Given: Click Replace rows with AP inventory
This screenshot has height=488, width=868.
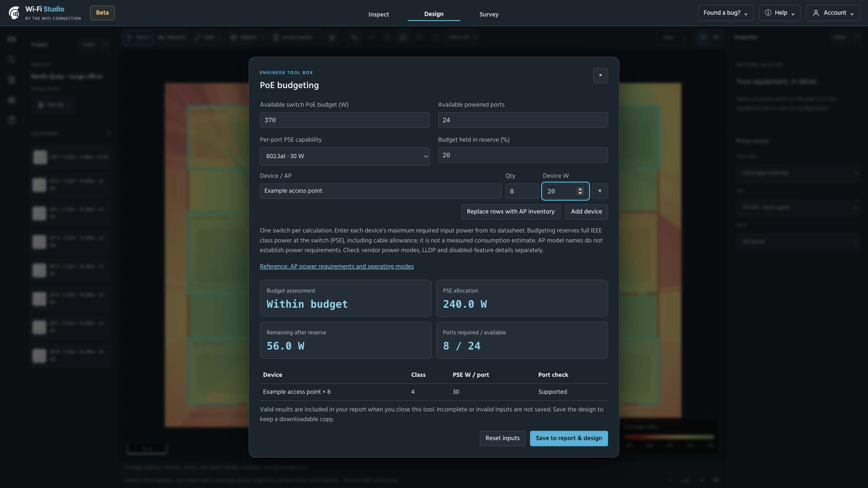Looking at the screenshot, I should [x=510, y=212].
